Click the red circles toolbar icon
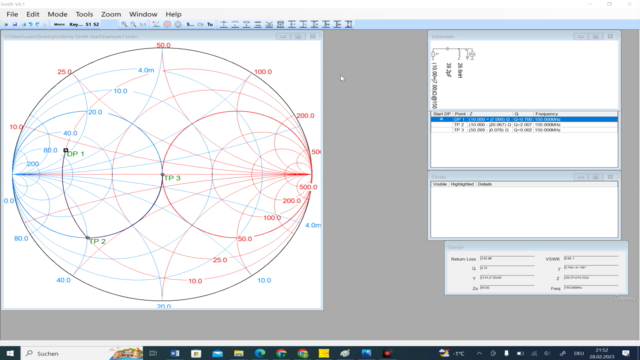Image resolution: width=640 pixels, height=360 pixels. point(167,24)
